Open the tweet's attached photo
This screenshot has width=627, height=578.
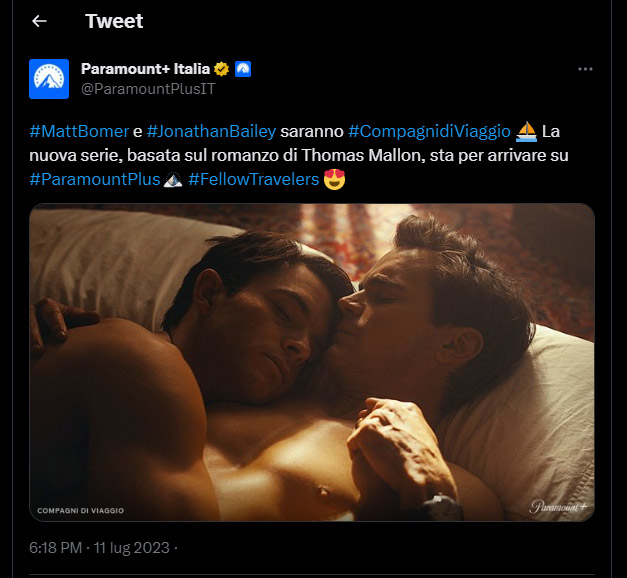click(x=312, y=362)
